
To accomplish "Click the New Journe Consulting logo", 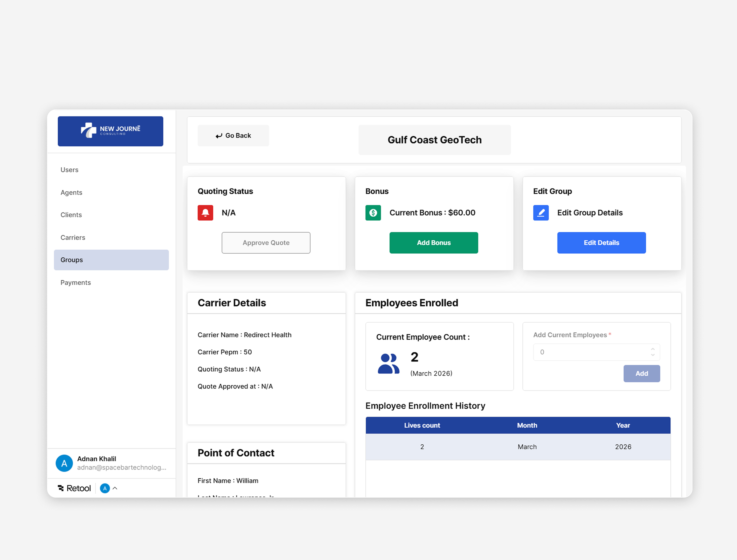I will 110,131.
